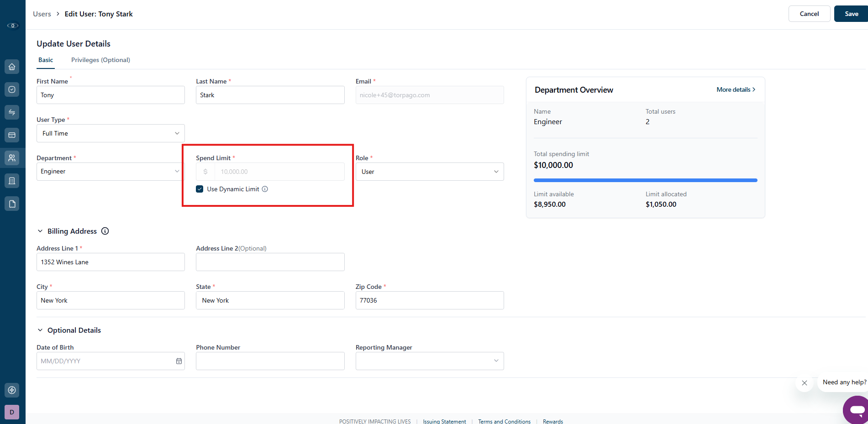Click the Engineer department name in overview
The image size is (868, 424).
coord(548,121)
